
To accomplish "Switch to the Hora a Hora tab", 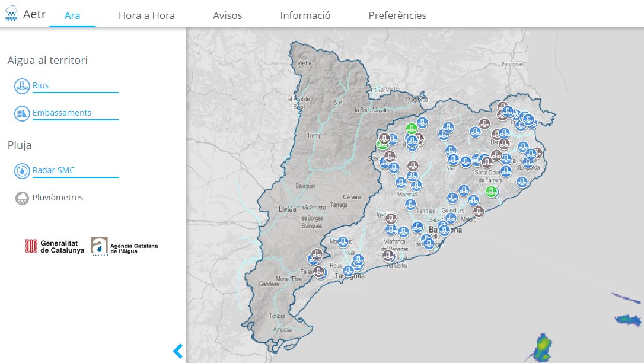I will click(147, 15).
